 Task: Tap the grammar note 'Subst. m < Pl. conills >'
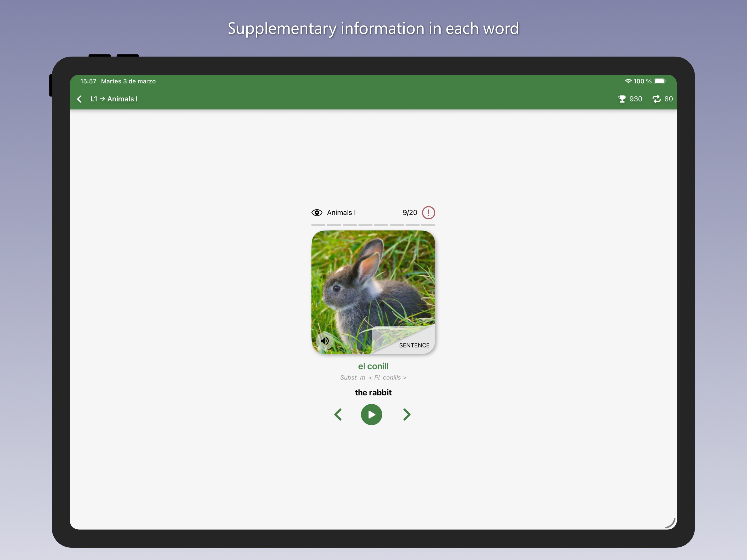click(373, 378)
